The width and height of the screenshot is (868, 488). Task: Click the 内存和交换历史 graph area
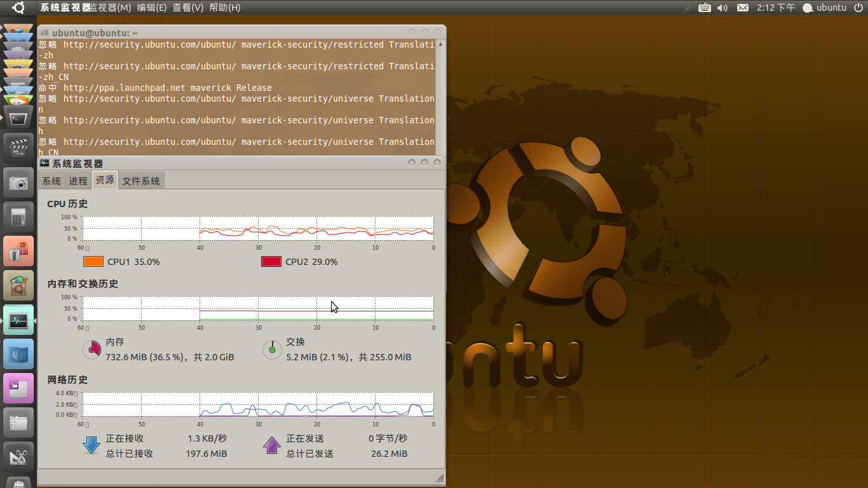tap(258, 308)
